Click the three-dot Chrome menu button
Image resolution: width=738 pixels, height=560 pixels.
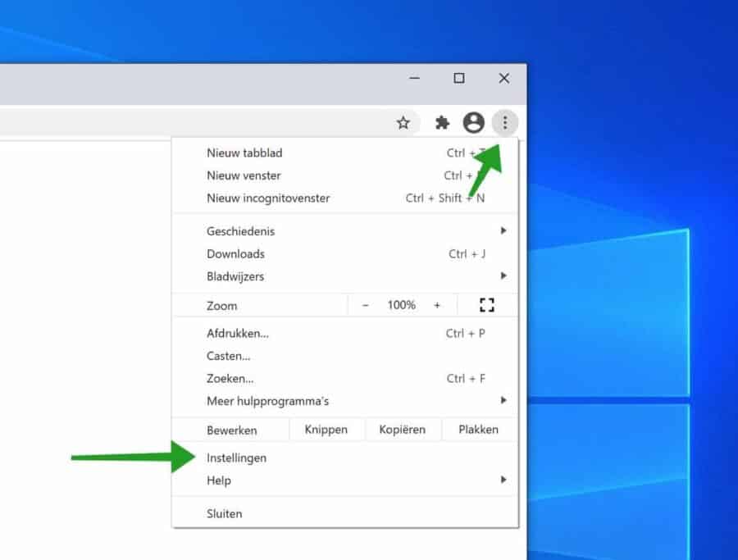click(x=505, y=123)
